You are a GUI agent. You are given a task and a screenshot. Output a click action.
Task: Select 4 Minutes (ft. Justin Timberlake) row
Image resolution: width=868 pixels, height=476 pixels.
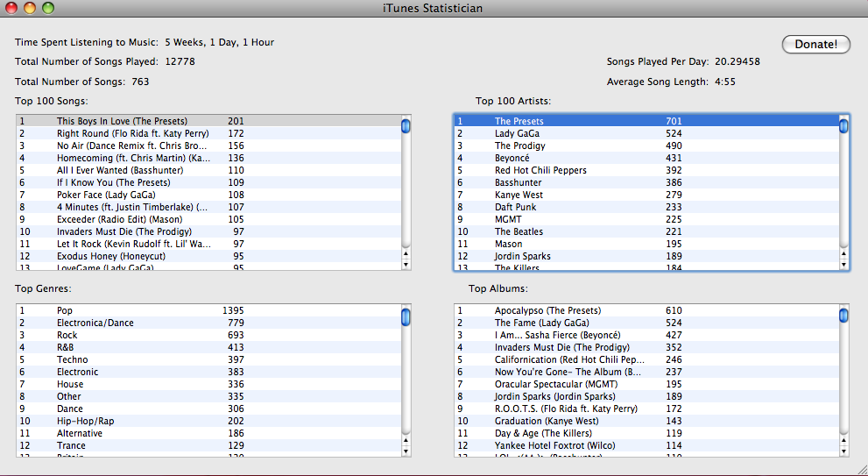point(208,207)
